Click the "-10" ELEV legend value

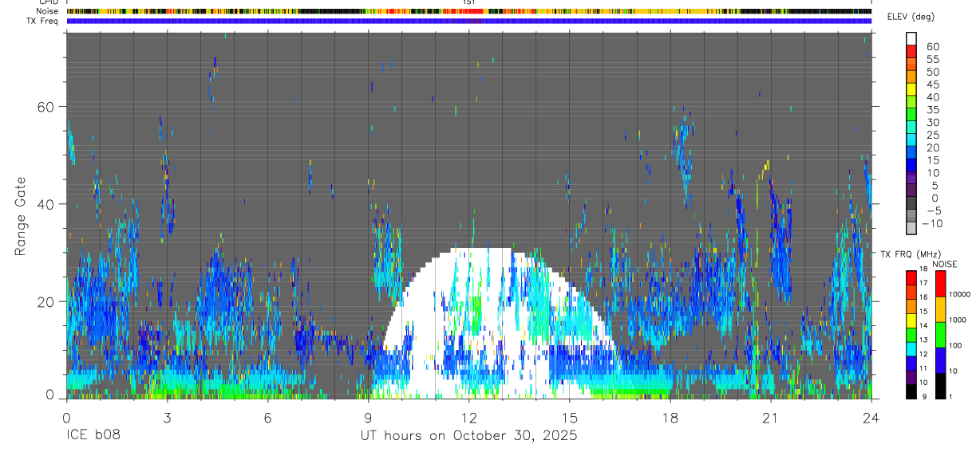[x=931, y=223]
